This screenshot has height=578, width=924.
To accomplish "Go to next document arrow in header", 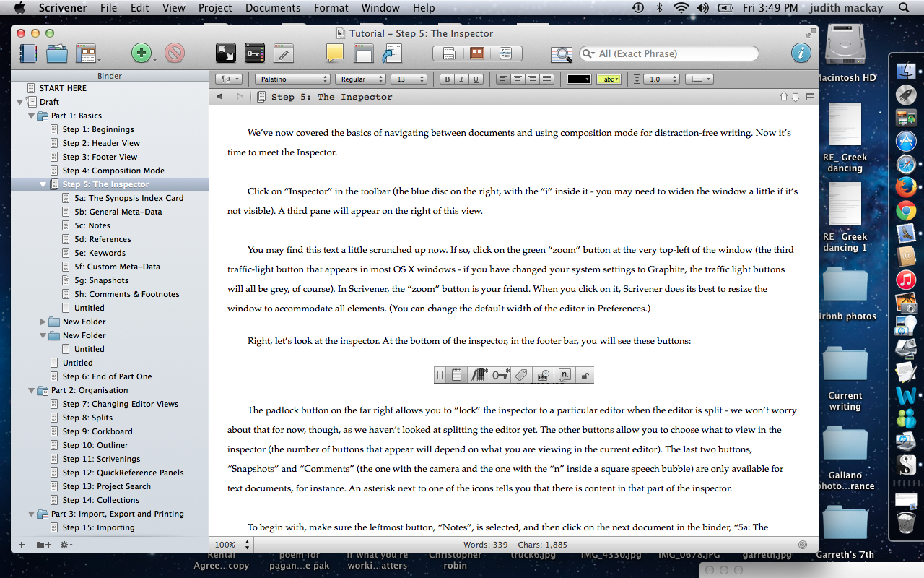I will coord(796,97).
